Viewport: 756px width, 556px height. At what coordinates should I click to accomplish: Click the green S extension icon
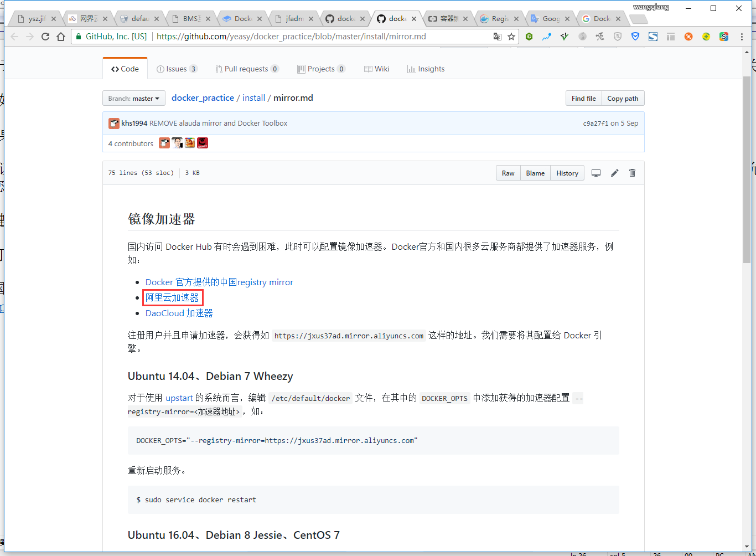[x=724, y=37]
